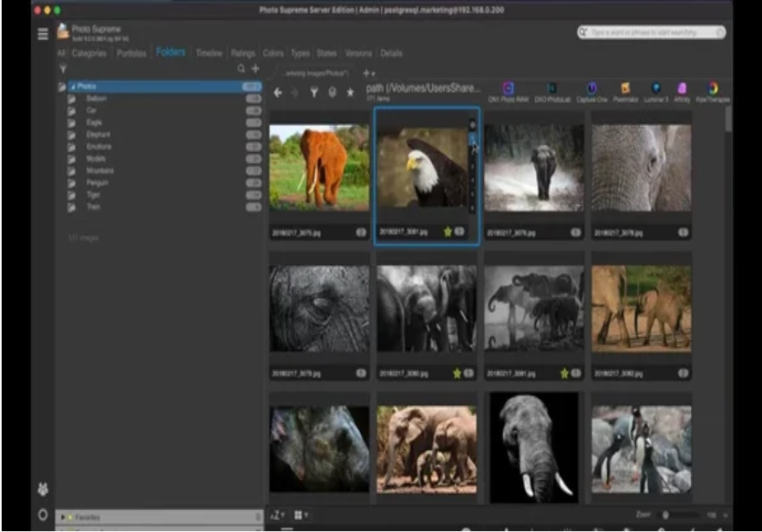
Task: Open the hamburger main menu
Action: (43, 34)
